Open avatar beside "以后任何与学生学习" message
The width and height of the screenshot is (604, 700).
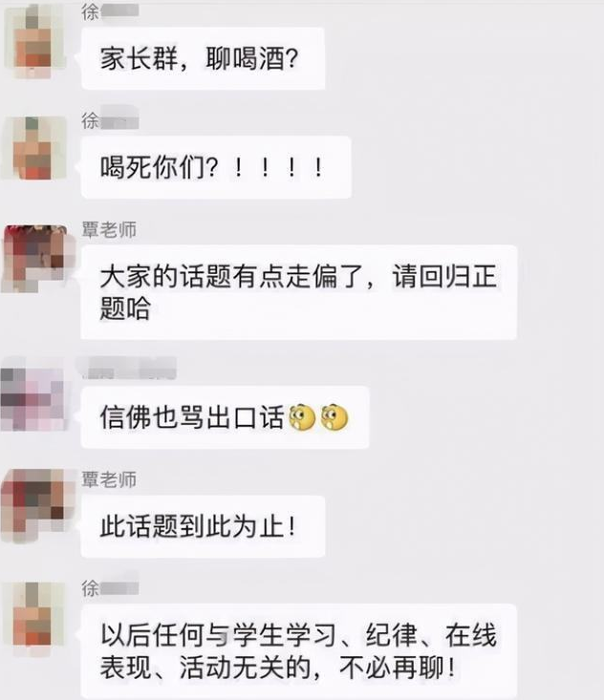(x=35, y=615)
